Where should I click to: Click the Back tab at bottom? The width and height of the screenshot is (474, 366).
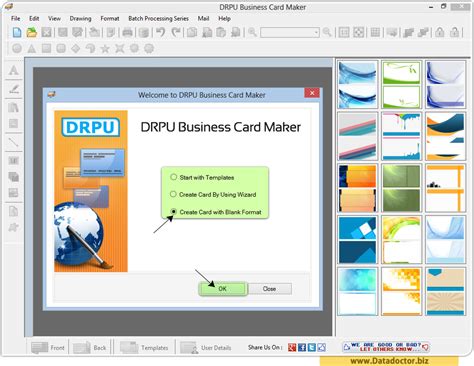[90, 348]
